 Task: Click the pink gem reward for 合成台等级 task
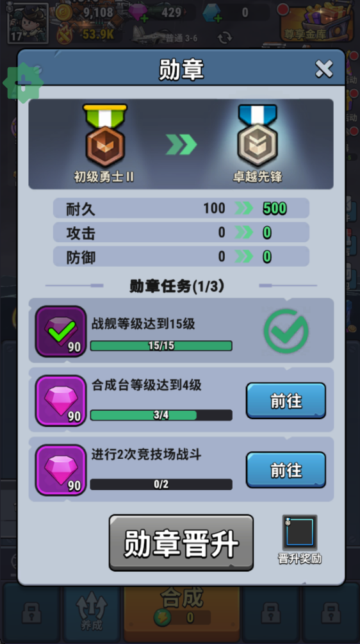61,400
